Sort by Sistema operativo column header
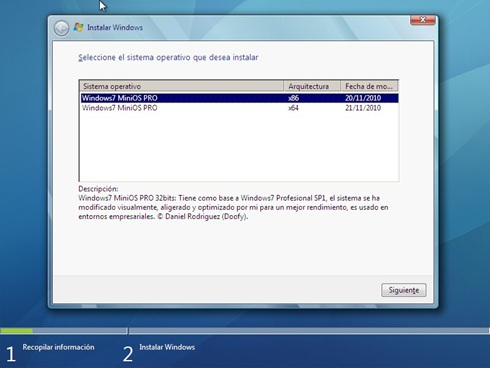 coord(182,86)
